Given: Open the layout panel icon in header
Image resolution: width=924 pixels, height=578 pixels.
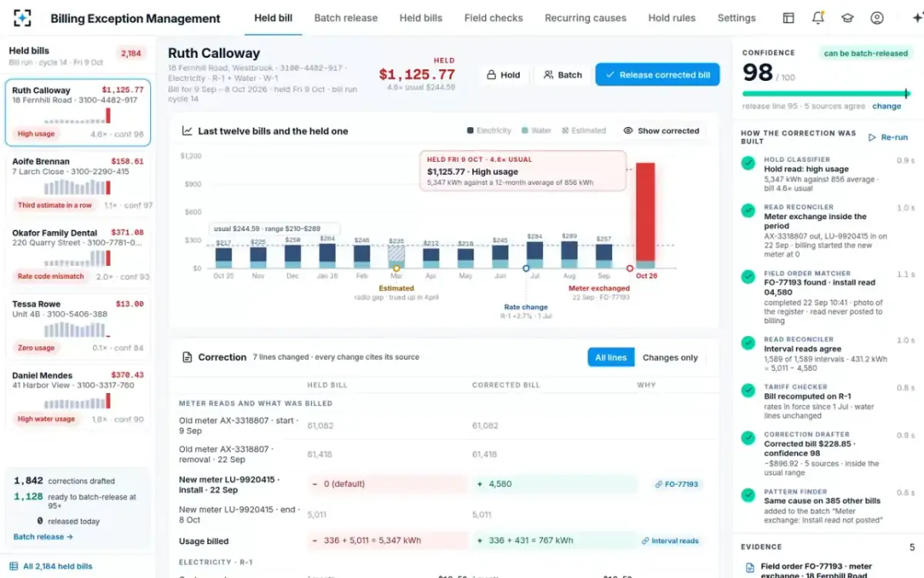Looking at the screenshot, I should (788, 18).
